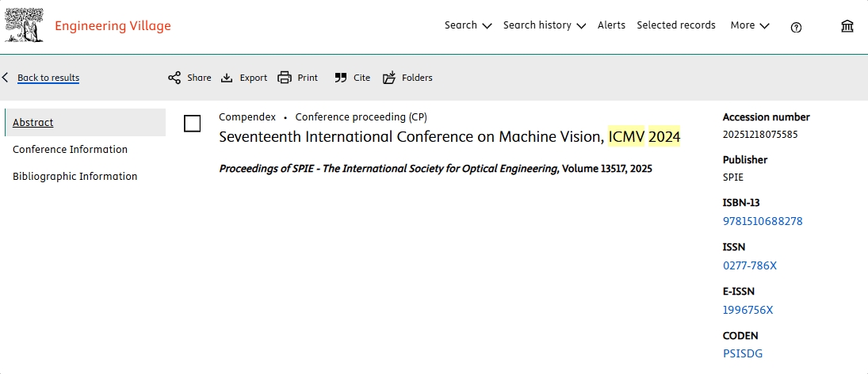
Task: Click the Cite quotation icon
Action: pyautogui.click(x=340, y=78)
